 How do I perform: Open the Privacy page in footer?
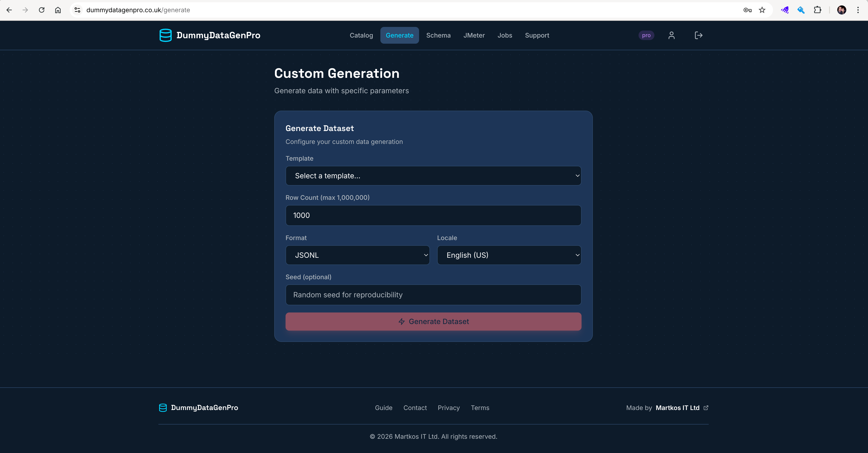pyautogui.click(x=448, y=408)
